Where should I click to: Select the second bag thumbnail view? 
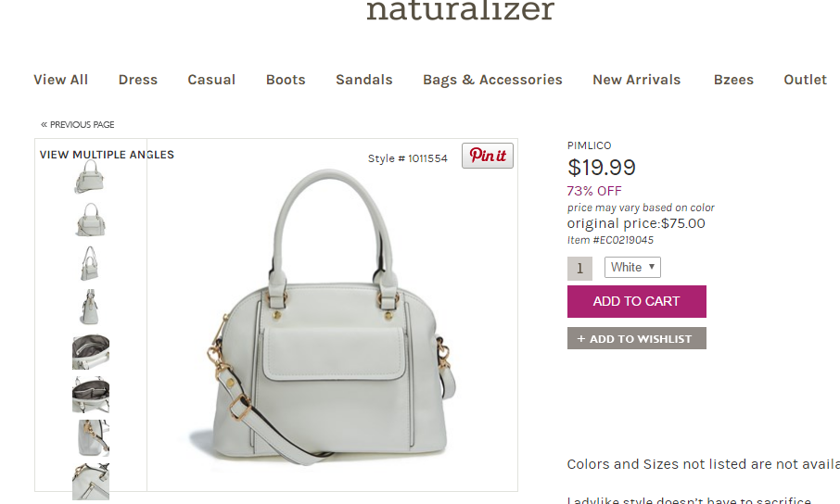(90, 220)
